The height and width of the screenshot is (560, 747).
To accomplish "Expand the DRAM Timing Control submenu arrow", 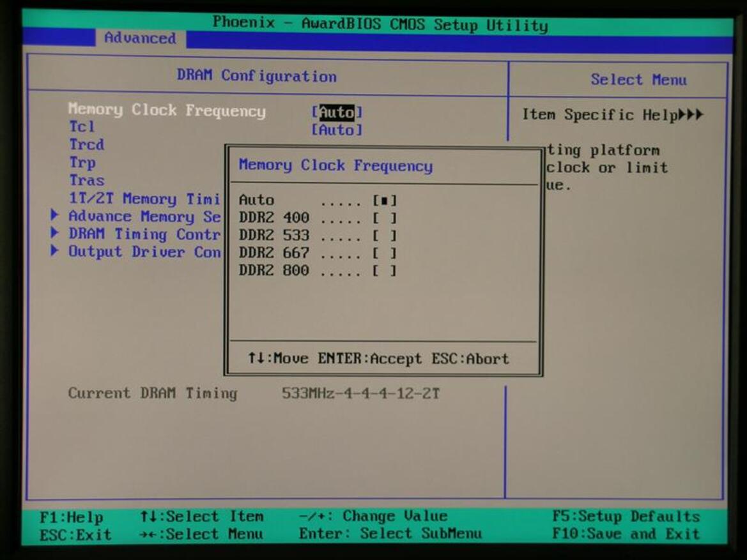I will (x=55, y=233).
